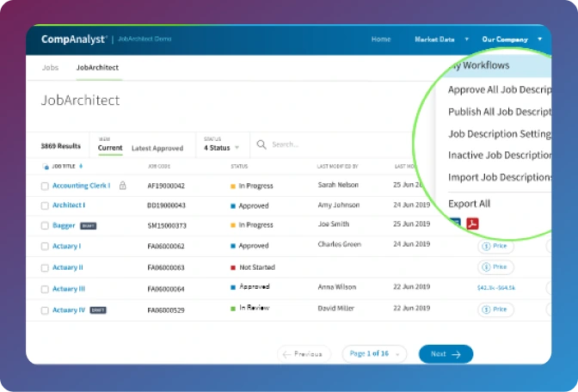Check the Actuary IV row checkbox

tap(45, 310)
